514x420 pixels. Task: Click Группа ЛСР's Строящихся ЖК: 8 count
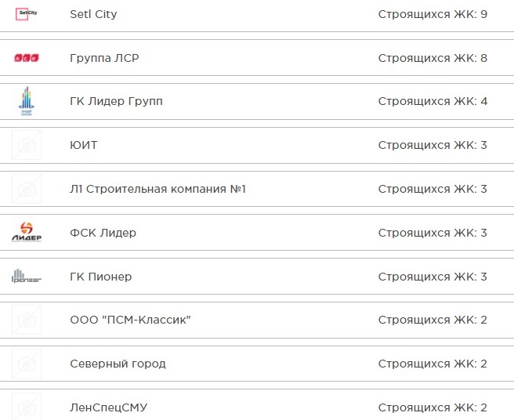coord(433,58)
